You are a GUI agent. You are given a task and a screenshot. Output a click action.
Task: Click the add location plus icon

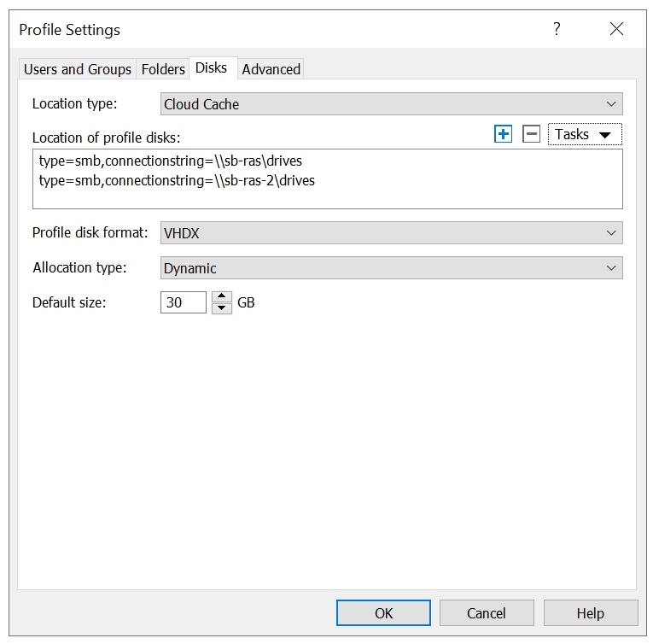point(504,134)
